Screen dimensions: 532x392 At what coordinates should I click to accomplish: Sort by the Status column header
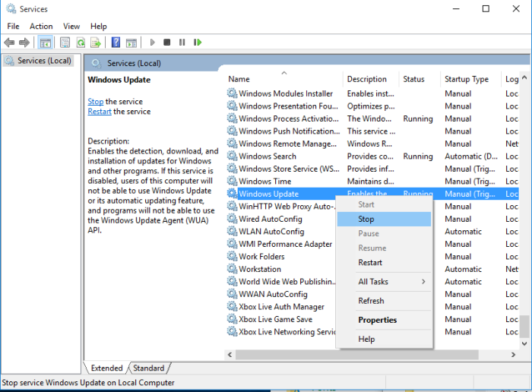pos(420,79)
